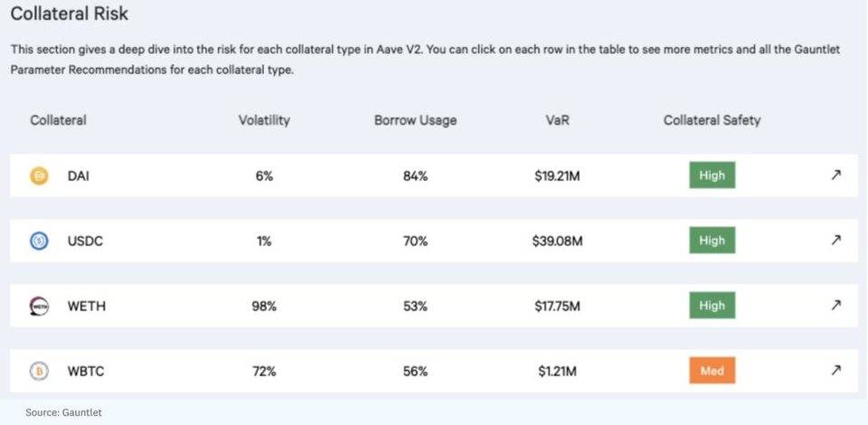Open WETH details via arrow icon

(x=835, y=305)
